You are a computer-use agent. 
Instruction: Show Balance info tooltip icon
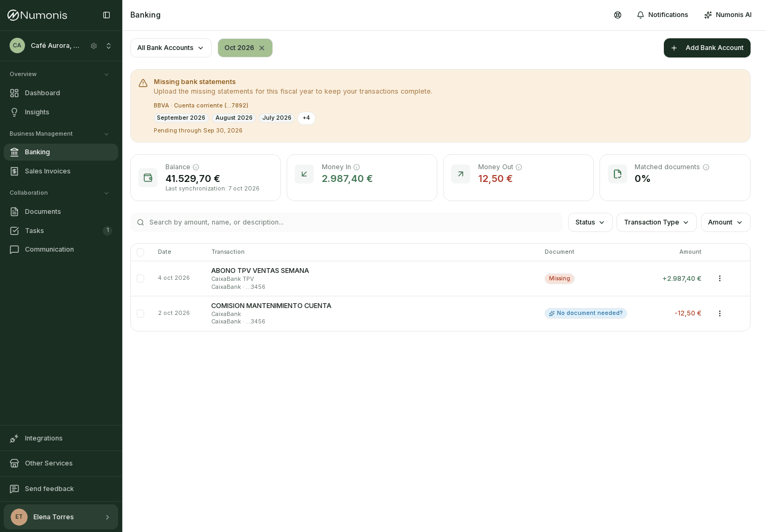pos(196,167)
